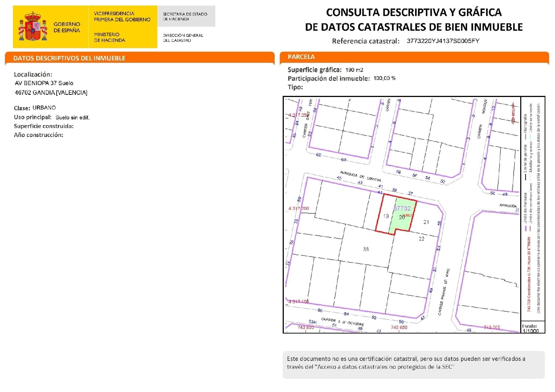Click 'DIRECCIÓN GENERAL DEL CATASTRO' text
Image resolution: width=555 pixels, height=392 pixels.
coord(183,38)
